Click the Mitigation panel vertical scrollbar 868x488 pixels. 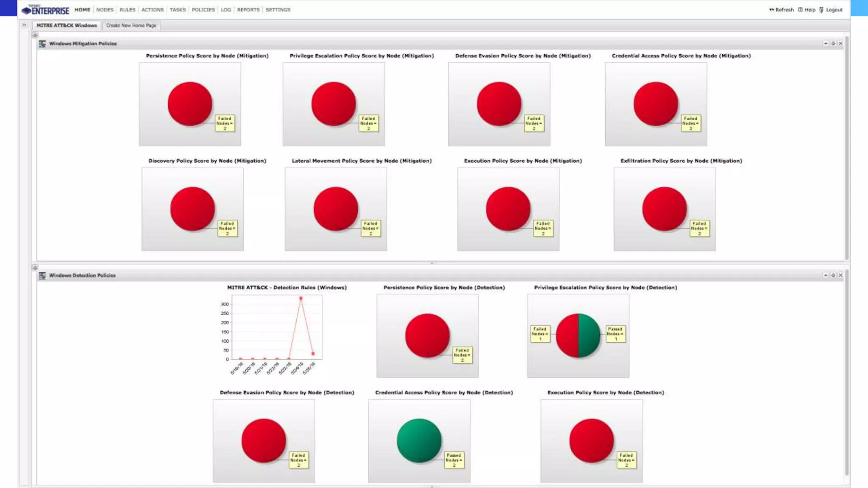(847, 148)
